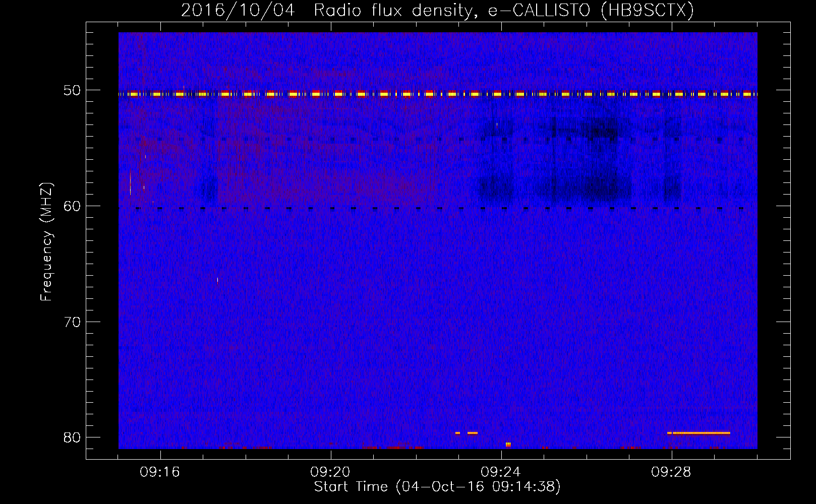Click the 09:24 time tick label
Viewport: 816px width, 504px height.
501,472
